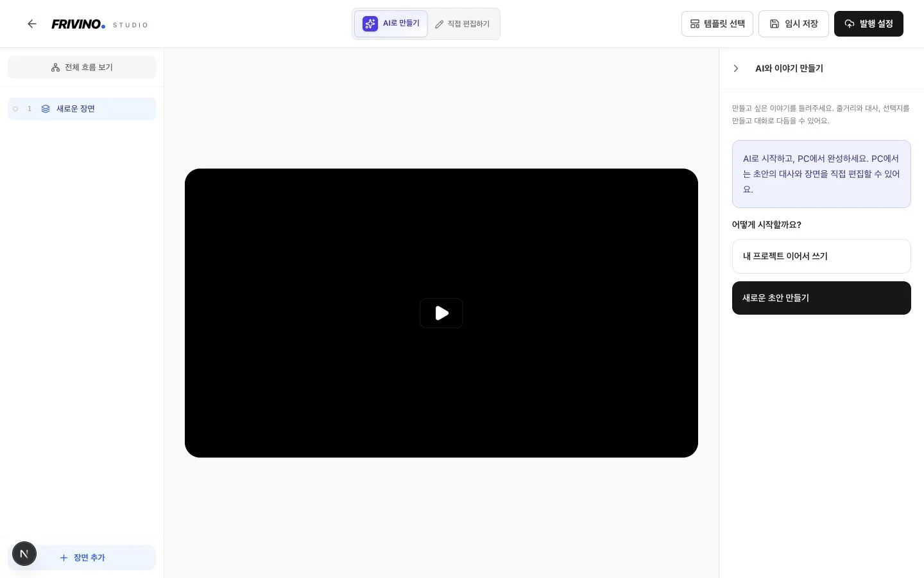Screen dimensions: 924x578
Task: Collapse the AI와 이야기 만들기 panel chevron
Action: pyautogui.click(x=736, y=68)
